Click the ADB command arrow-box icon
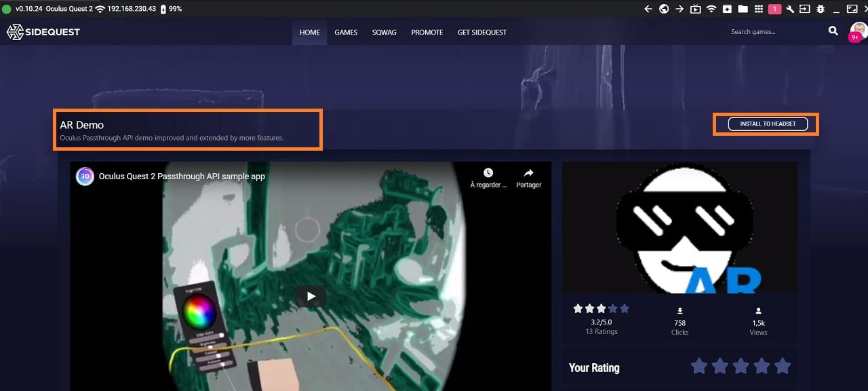Image resolution: width=868 pixels, height=391 pixels. point(805,9)
